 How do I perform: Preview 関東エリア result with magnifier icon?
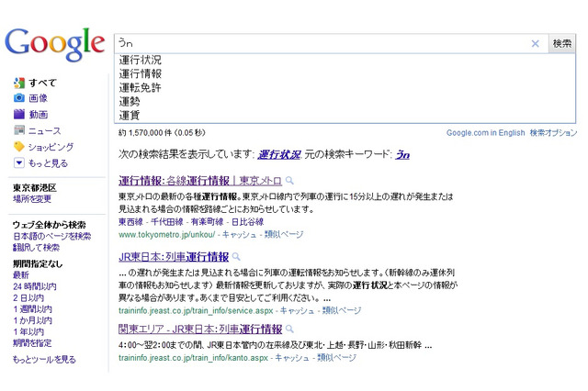click(289, 330)
